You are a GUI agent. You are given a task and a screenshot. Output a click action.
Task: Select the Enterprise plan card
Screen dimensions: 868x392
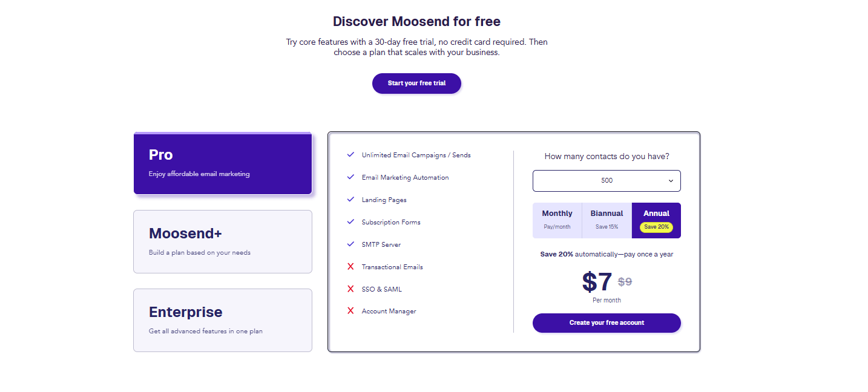[x=222, y=320]
